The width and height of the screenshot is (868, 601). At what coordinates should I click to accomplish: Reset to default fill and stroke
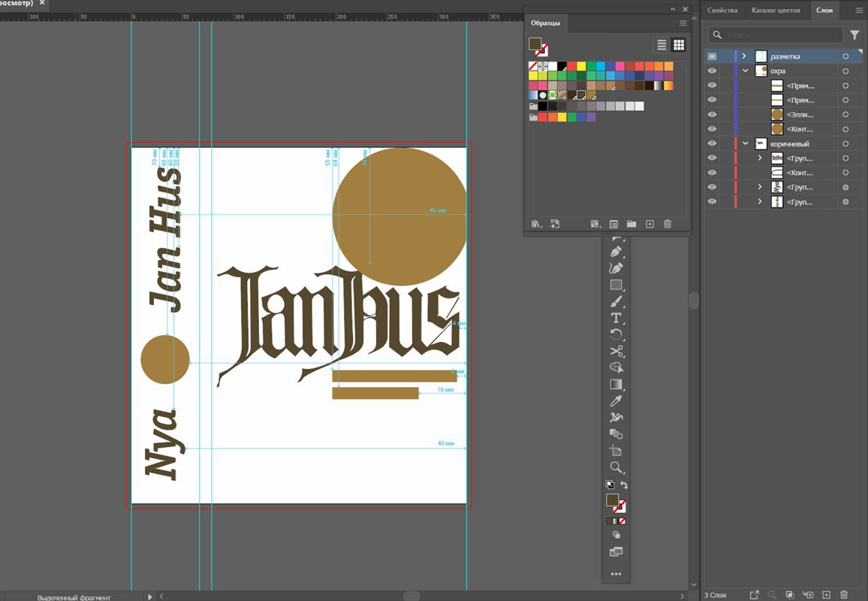point(610,485)
